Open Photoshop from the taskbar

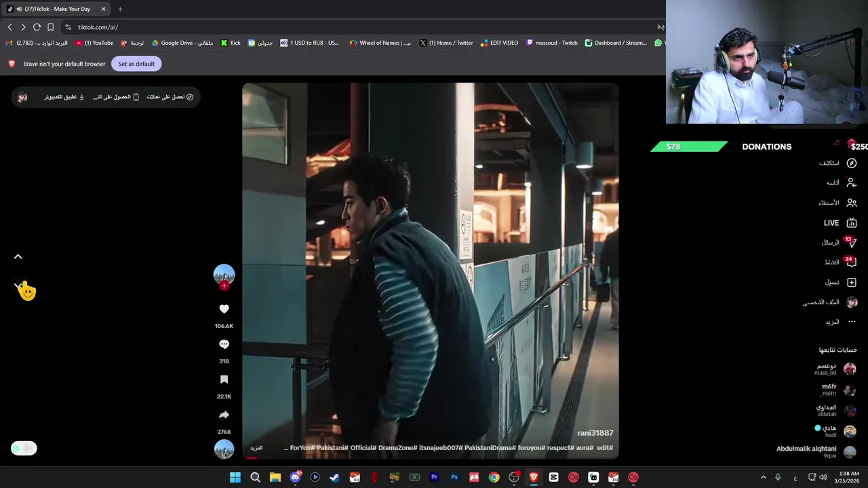pos(454,477)
